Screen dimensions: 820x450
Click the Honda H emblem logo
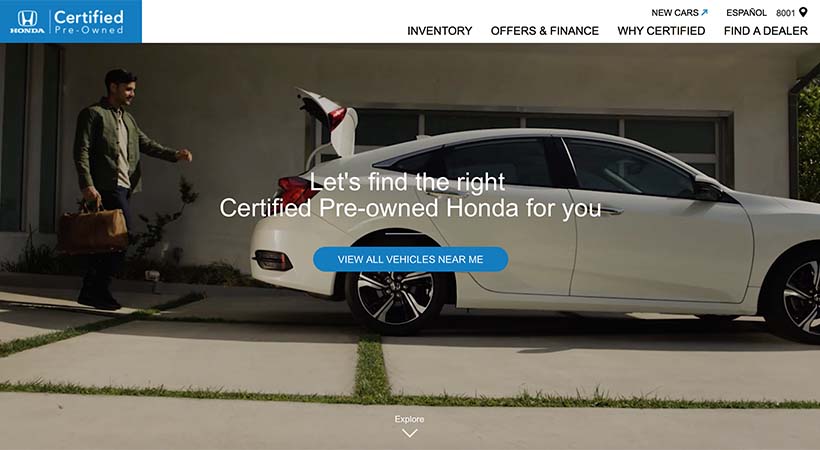[27, 21]
